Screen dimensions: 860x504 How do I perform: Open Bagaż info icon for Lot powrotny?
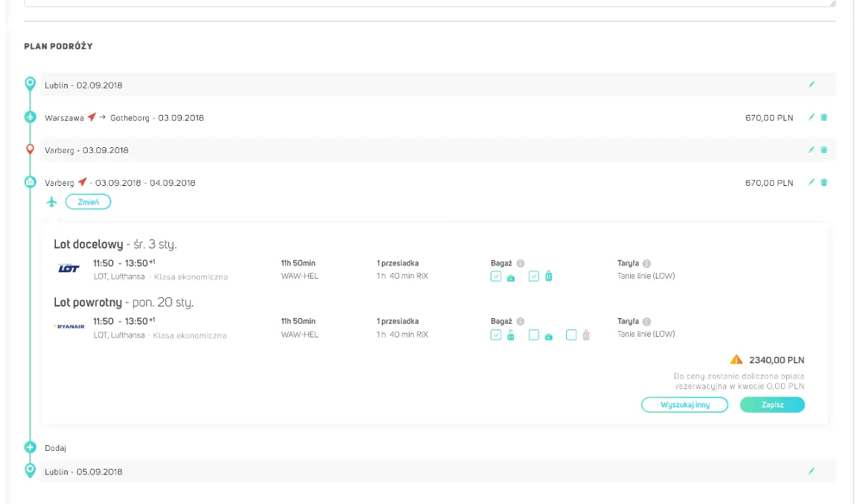[520, 321]
